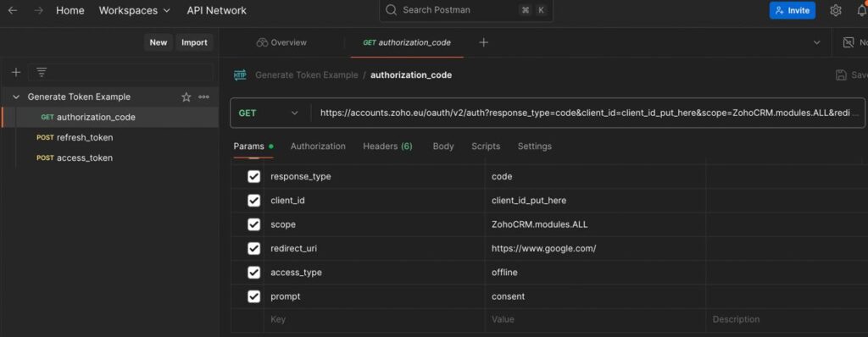Open API Network
The image size is (868, 337).
pos(216,10)
